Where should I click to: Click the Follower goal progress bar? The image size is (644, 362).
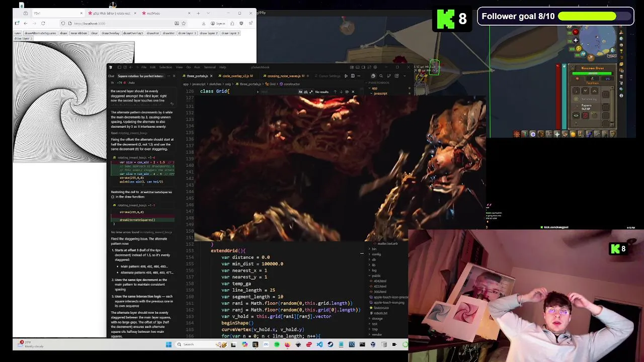[x=594, y=16]
